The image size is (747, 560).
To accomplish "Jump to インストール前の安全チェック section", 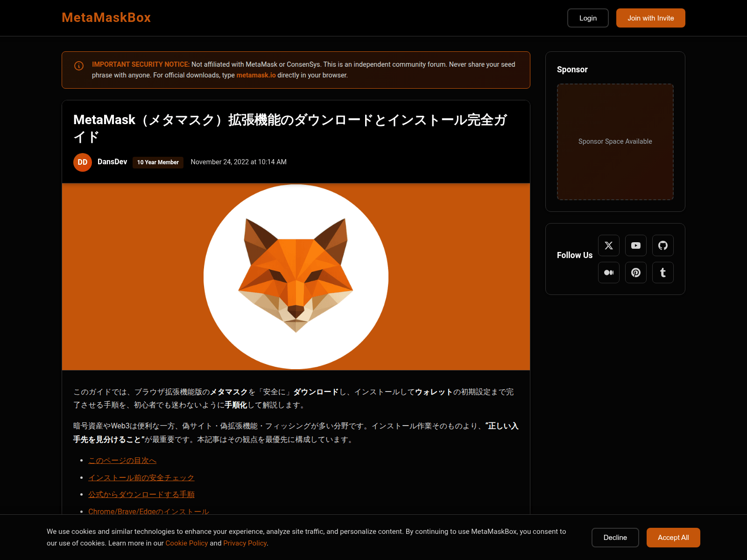I will pyautogui.click(x=141, y=478).
